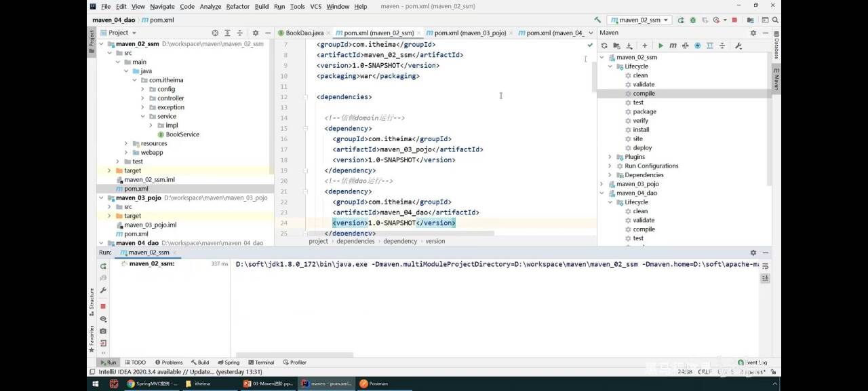Download sources and documentation in Maven panel
Image resolution: width=868 pixels, height=391 pixels.
(x=629, y=45)
